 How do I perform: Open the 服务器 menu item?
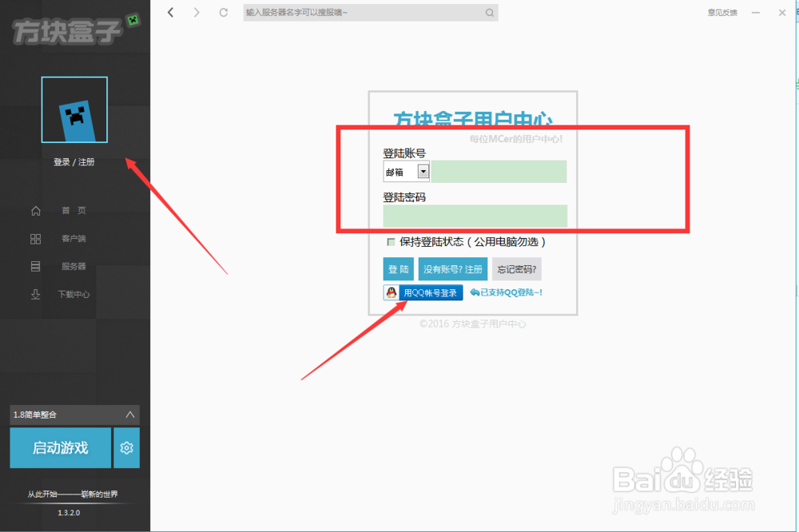click(x=74, y=266)
